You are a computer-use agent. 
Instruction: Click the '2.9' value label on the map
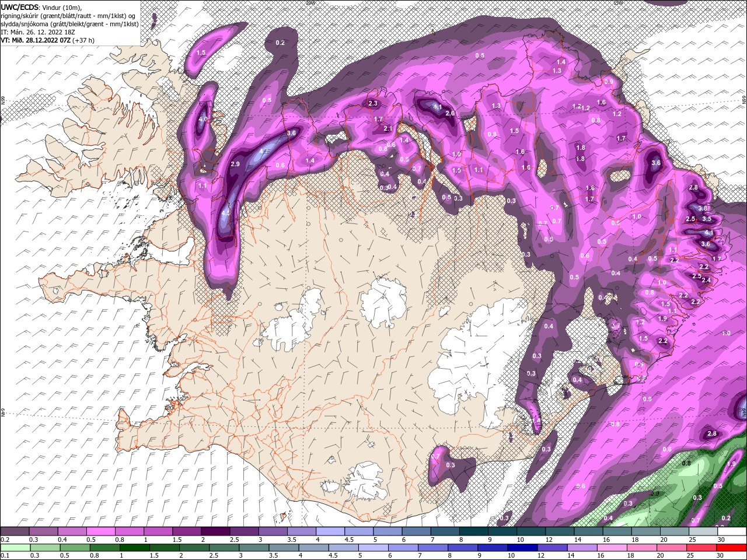pyautogui.click(x=235, y=164)
